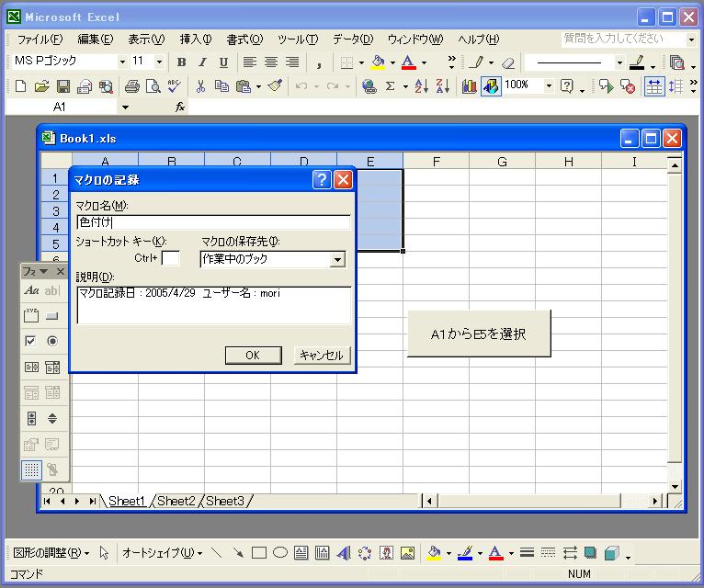Click the Fill Color bucket in formatting toolbar
704x588 pixels.
378,62
